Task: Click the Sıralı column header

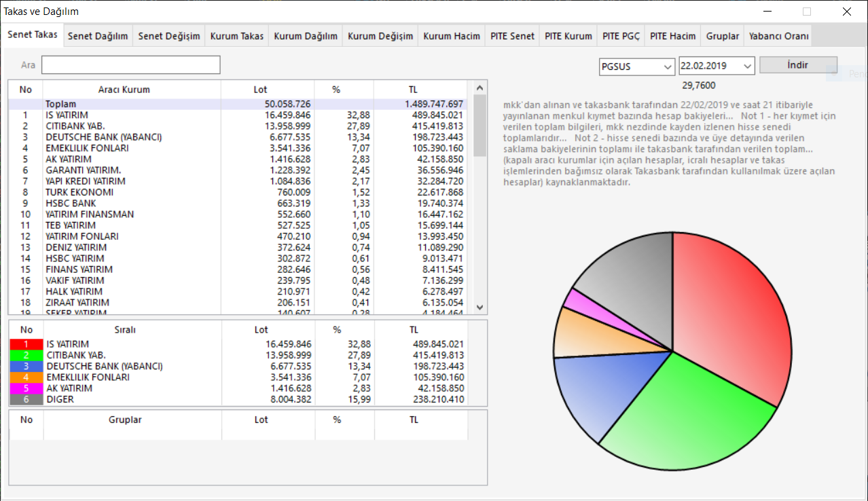Action: point(124,330)
